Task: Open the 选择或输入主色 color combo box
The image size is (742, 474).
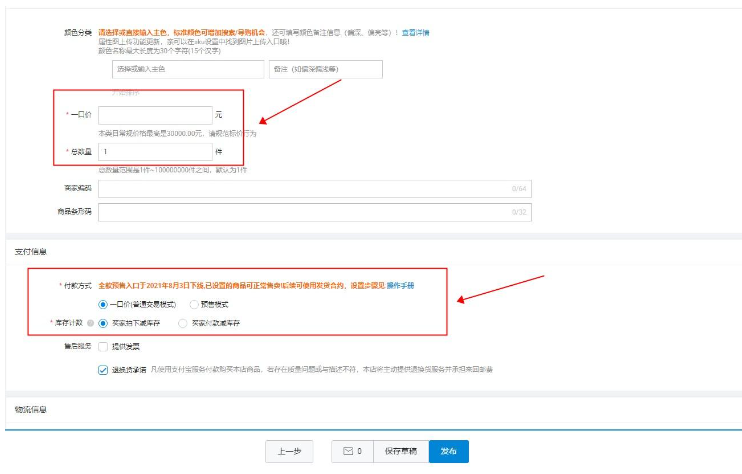Action: [187, 69]
